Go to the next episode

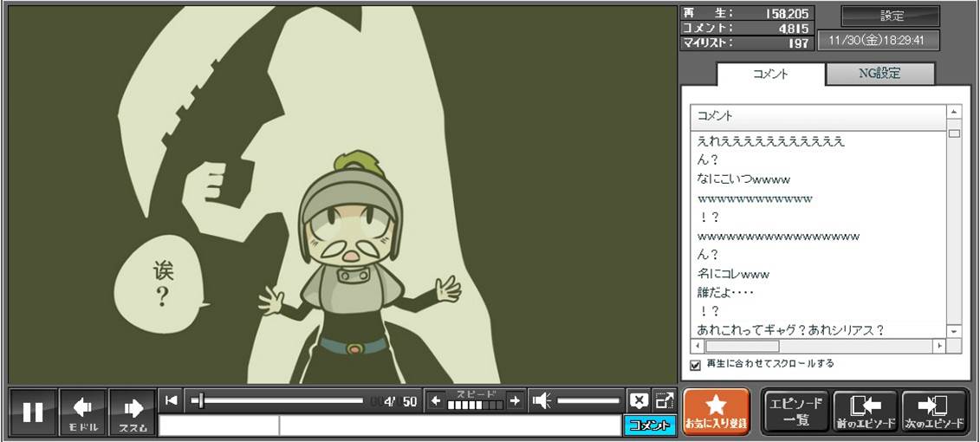click(x=934, y=412)
